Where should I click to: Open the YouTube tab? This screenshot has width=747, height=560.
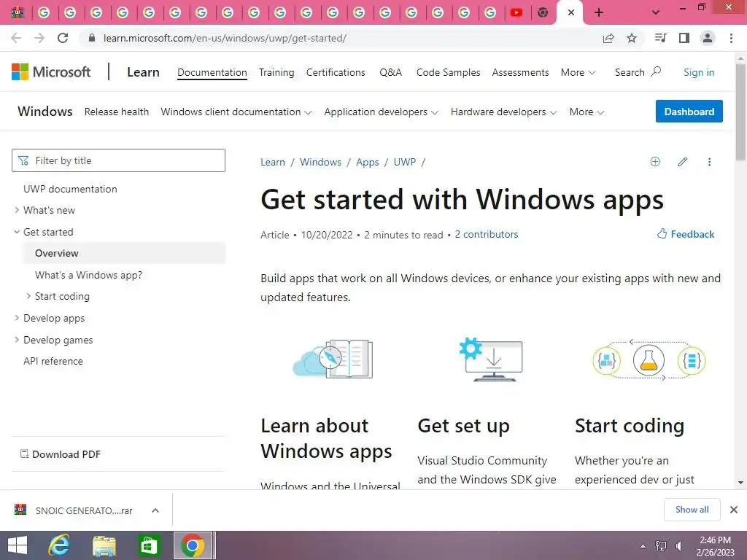click(x=516, y=12)
